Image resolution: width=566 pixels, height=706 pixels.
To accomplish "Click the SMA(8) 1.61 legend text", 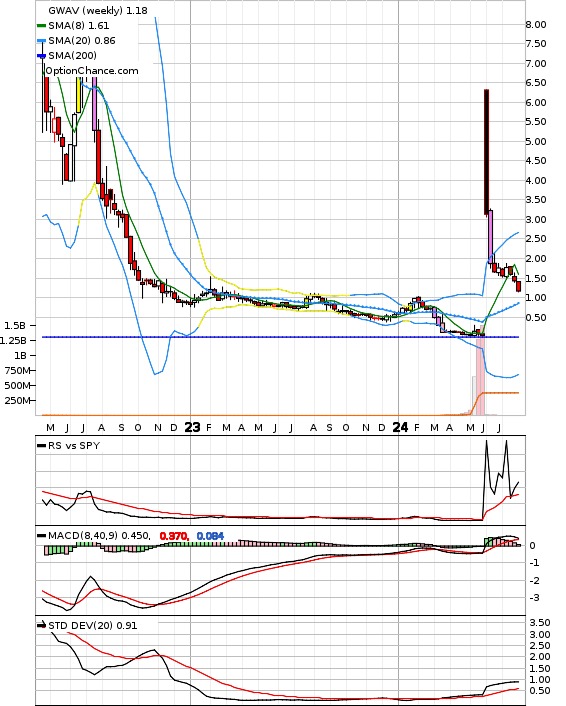I will 79,26.
